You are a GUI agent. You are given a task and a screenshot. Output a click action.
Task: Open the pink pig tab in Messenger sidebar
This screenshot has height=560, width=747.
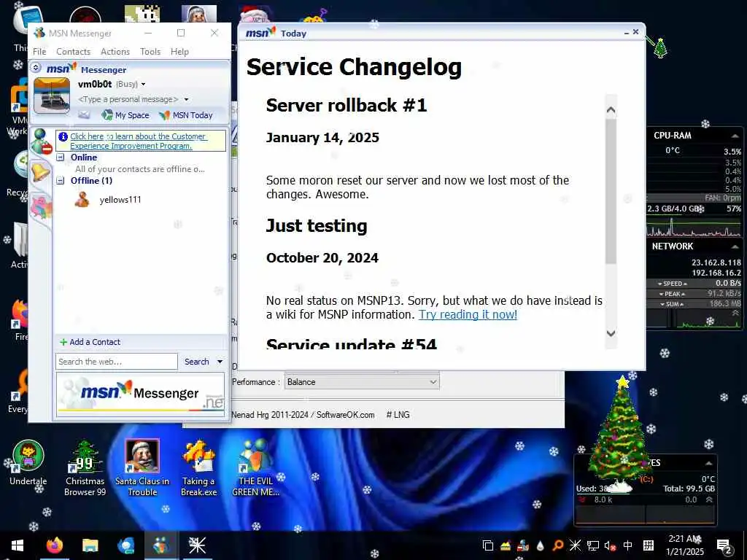point(41,208)
